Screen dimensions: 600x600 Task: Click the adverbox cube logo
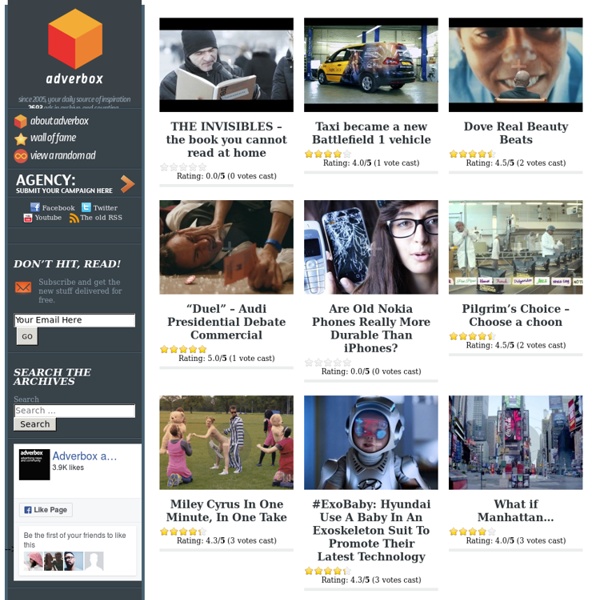(75, 39)
